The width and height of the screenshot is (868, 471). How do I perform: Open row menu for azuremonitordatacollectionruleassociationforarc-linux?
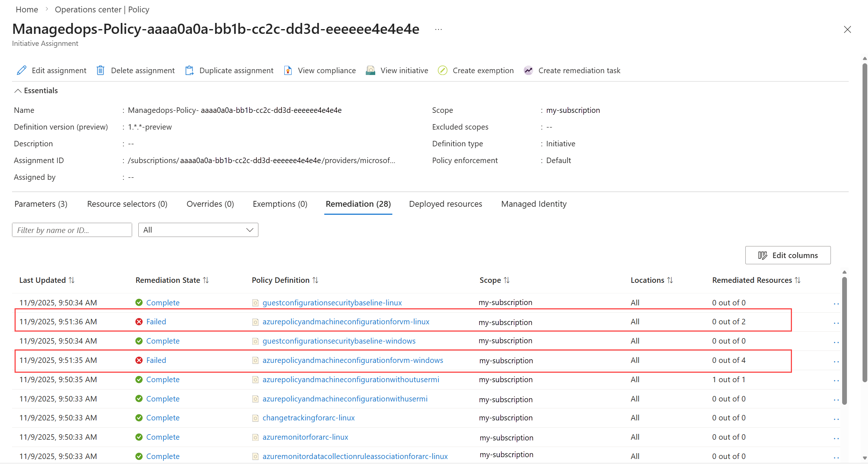click(x=836, y=458)
